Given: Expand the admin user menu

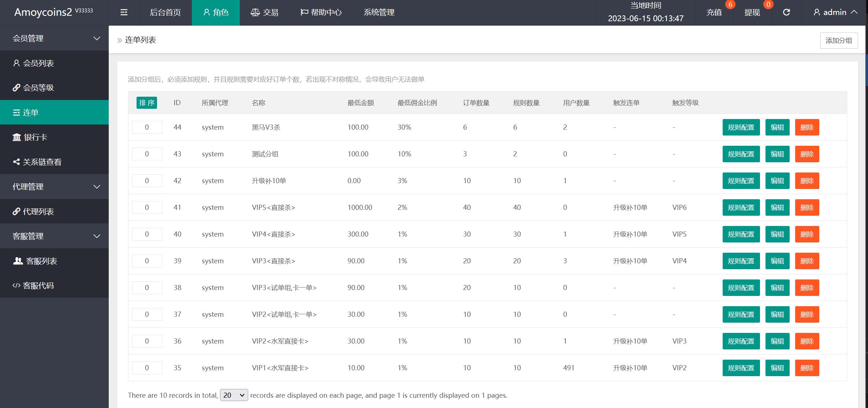Looking at the screenshot, I should [835, 12].
